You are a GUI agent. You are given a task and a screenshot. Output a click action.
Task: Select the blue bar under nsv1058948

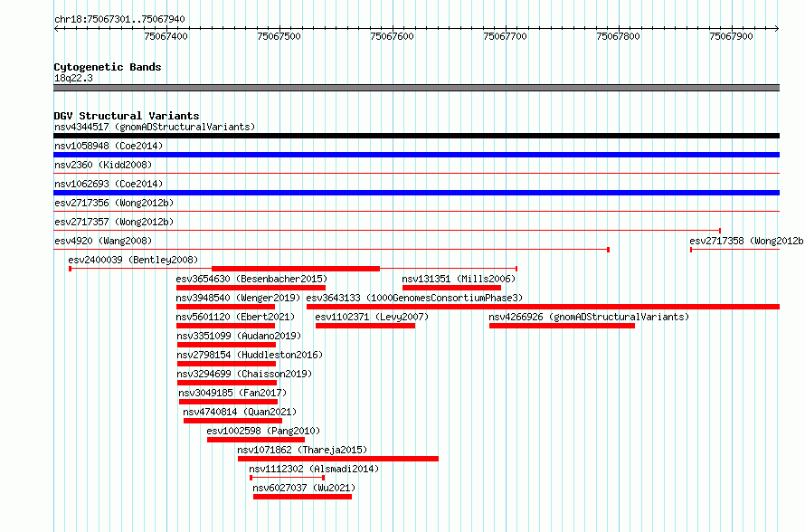416,155
